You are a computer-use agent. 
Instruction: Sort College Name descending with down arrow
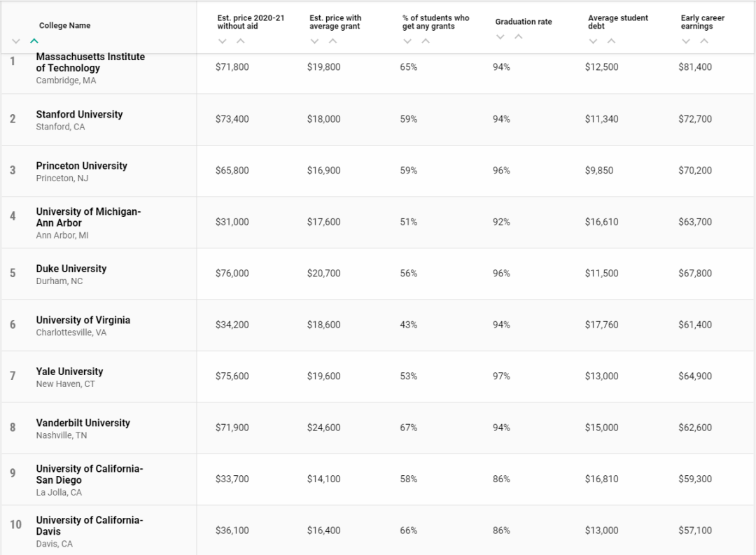(x=16, y=41)
